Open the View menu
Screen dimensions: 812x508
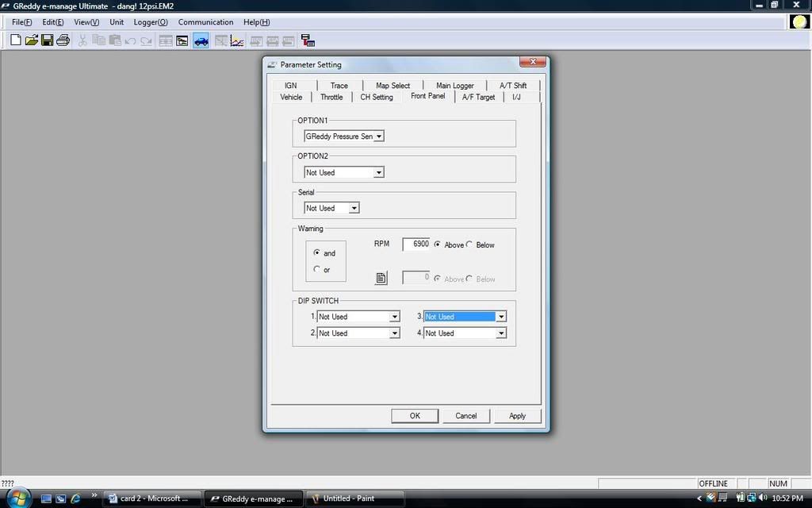click(x=86, y=22)
